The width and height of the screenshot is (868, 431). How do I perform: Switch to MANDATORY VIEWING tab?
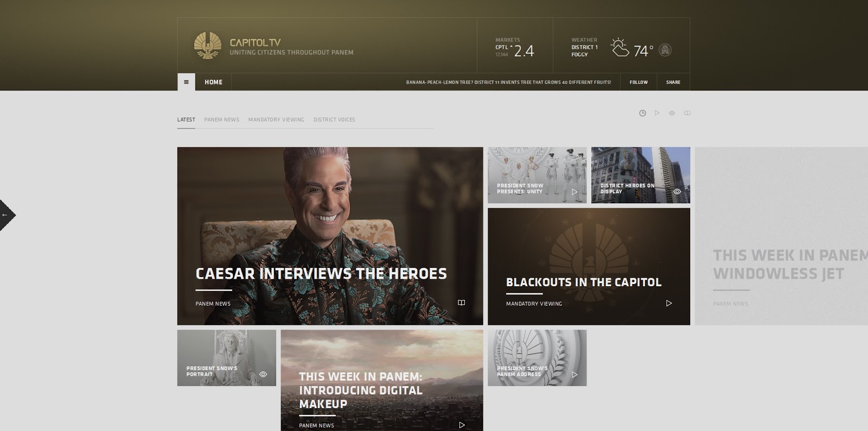(276, 120)
